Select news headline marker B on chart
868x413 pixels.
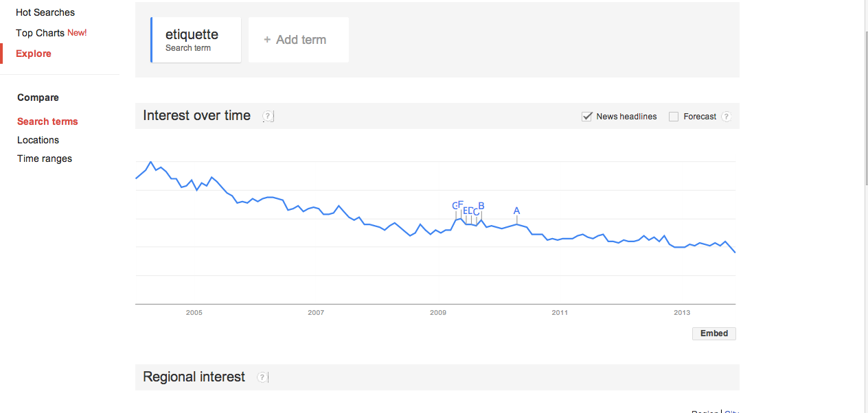(x=481, y=206)
